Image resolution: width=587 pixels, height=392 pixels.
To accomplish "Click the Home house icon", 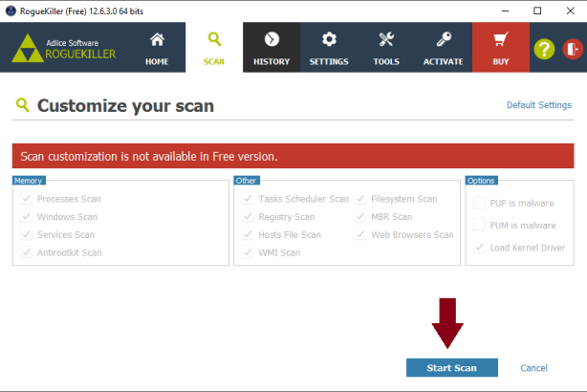I will click(x=157, y=40).
